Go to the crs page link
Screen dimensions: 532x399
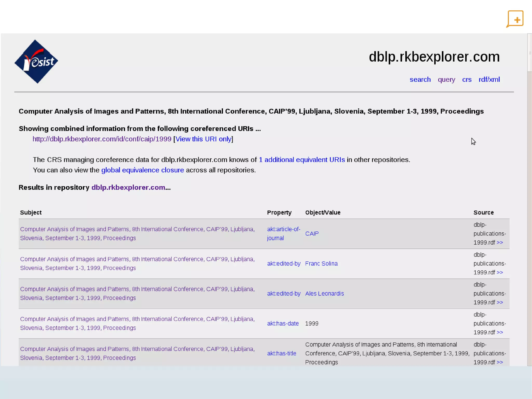[x=467, y=80]
